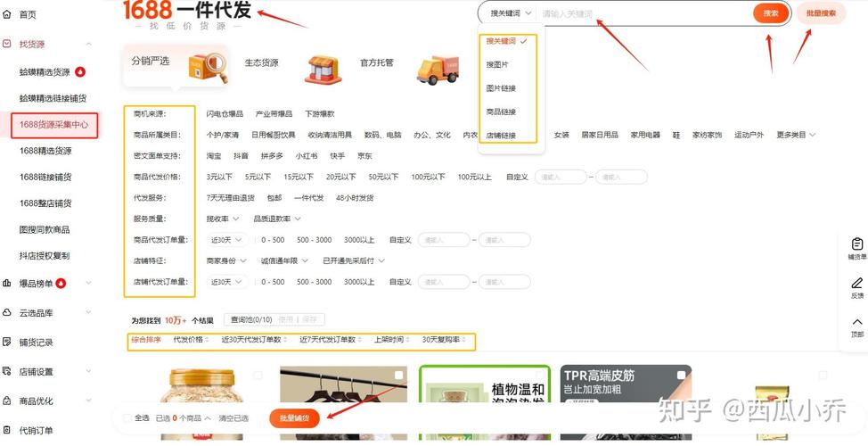Select 图片链接 in search type menu

point(501,88)
